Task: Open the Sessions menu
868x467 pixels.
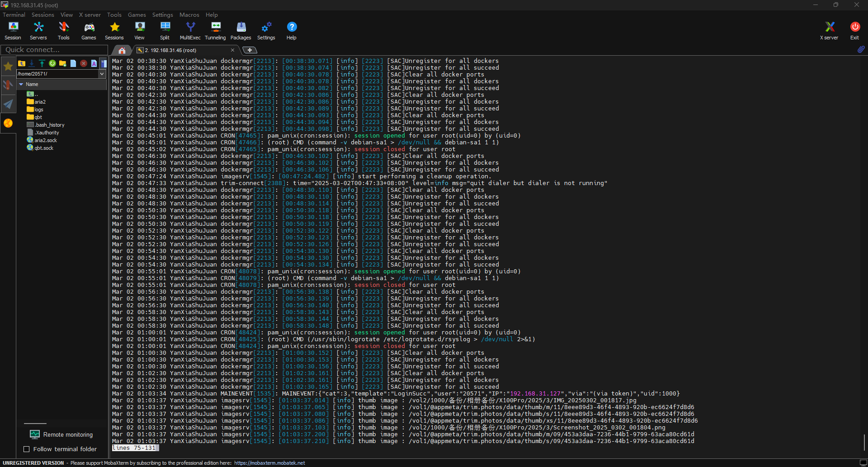Action: coord(42,14)
